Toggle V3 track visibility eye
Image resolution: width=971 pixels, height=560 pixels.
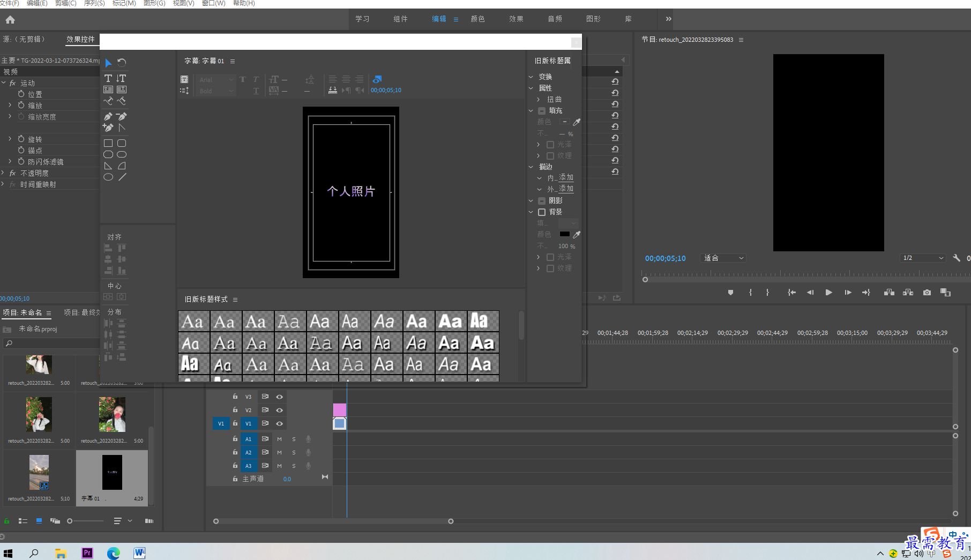pyautogui.click(x=279, y=397)
